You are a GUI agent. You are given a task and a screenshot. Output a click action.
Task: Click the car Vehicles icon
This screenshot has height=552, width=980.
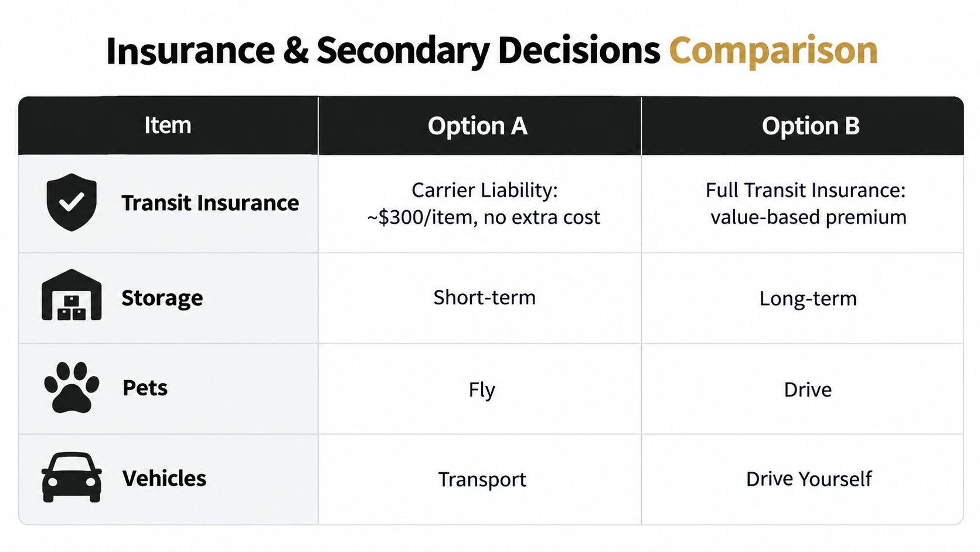click(x=72, y=478)
